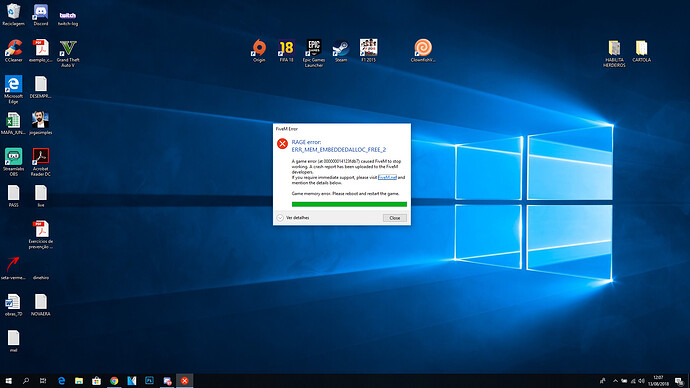Select the CCleaner desktop icon
The width and height of the screenshot is (690, 388).
click(14, 51)
